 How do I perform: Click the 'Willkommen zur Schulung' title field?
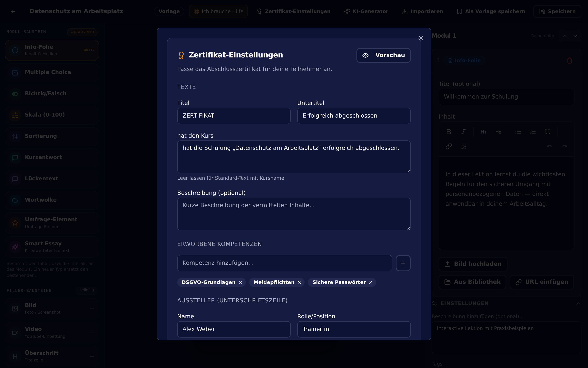506,97
